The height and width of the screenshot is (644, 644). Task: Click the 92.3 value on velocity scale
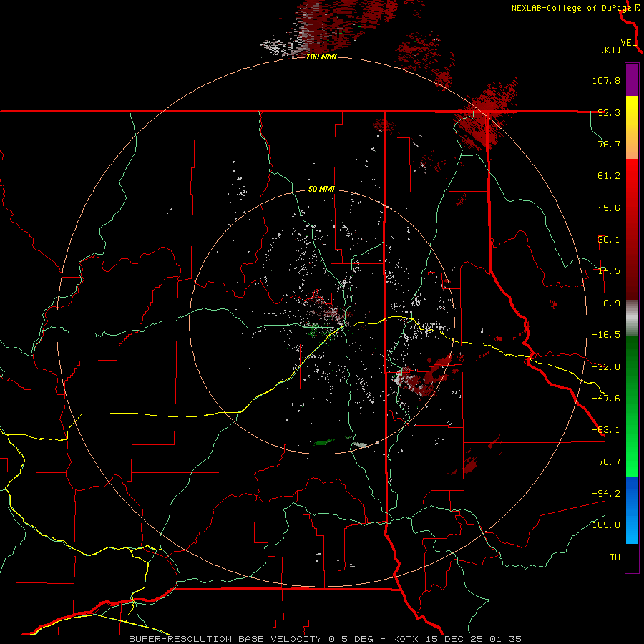(x=609, y=112)
